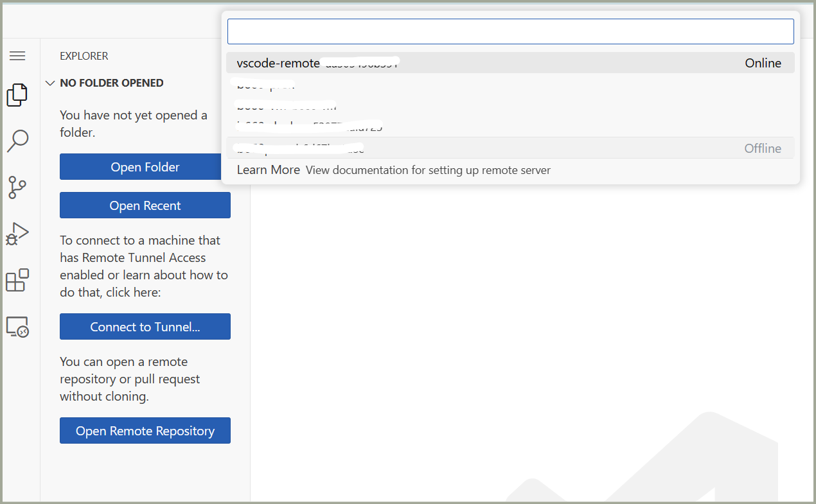Open the Source Control view icon

(17, 187)
